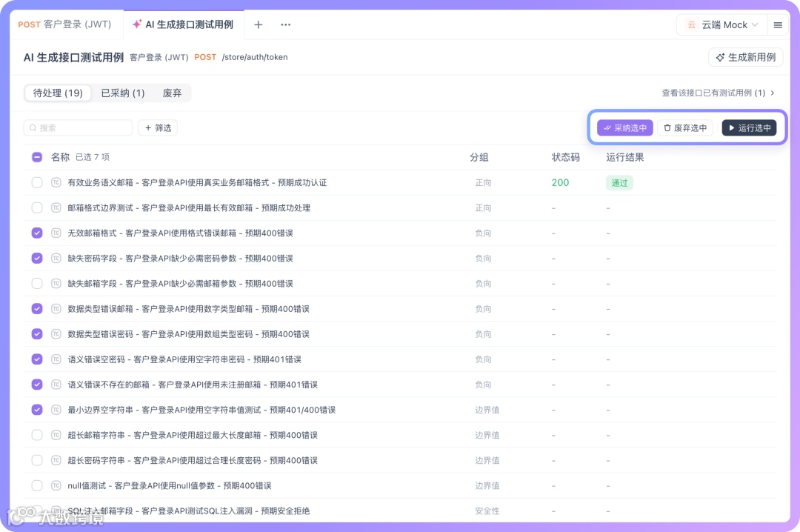The image size is (800, 532).
Task: Open the 云端 Mock environment dropdown
Action: point(722,25)
